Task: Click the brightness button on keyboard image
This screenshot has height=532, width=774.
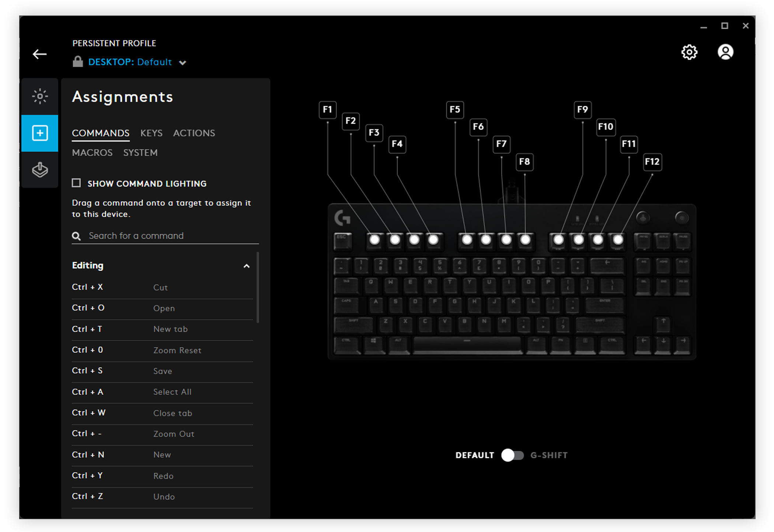Action: pos(681,218)
